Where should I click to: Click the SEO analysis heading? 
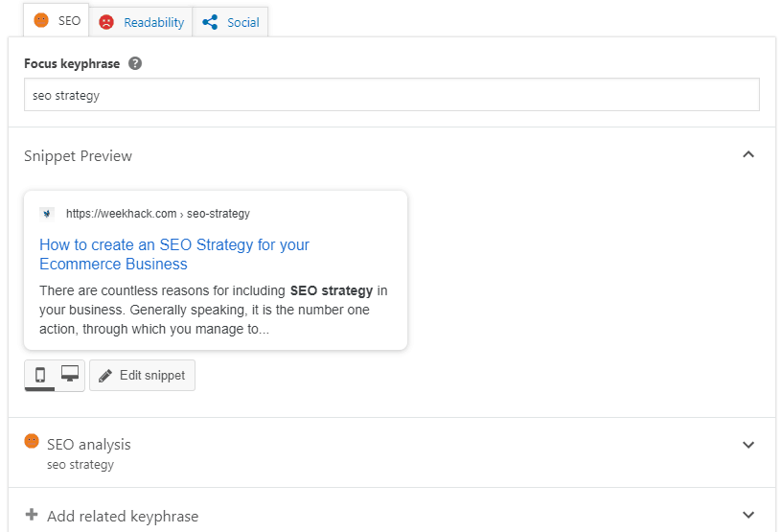89,444
